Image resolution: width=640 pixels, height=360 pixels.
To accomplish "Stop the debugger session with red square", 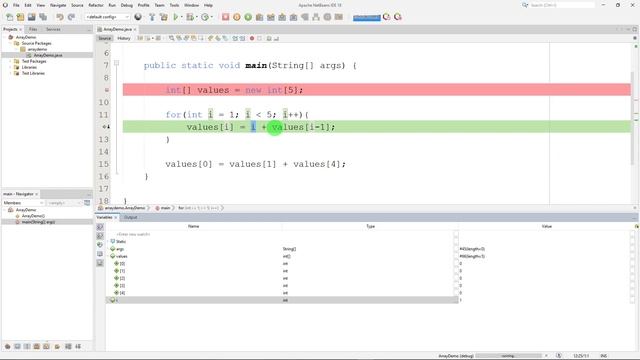I will coord(225,17).
